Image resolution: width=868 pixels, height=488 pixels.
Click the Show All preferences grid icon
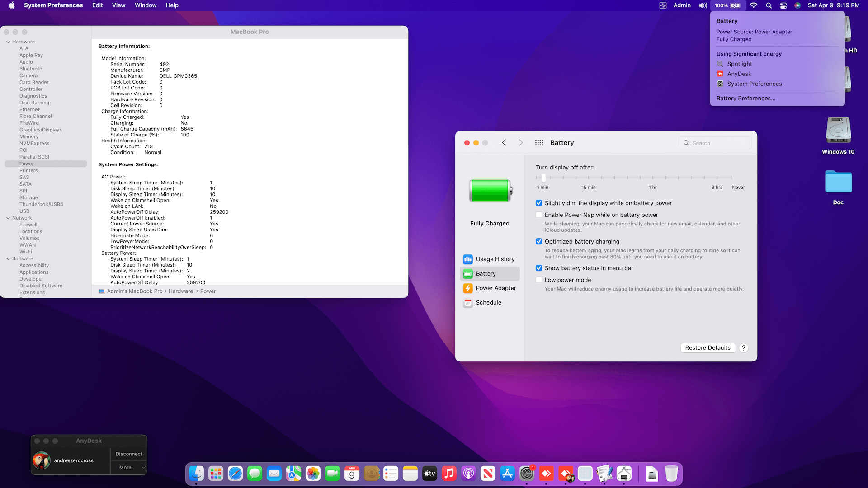coord(539,143)
